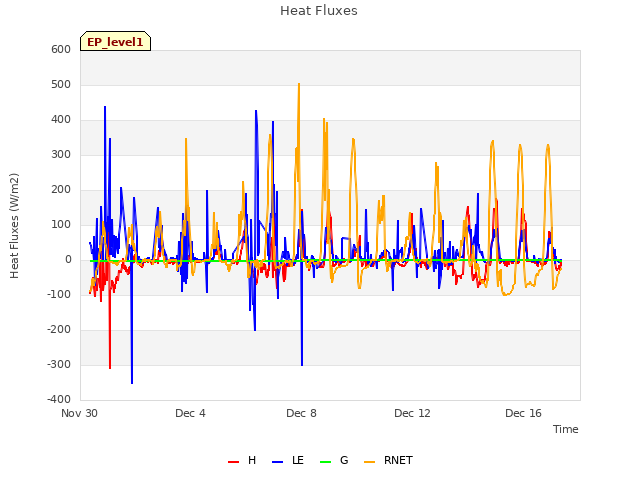Screen dimensions: 640x480
Task: Click the Nov 30 x-axis label
Action: coord(79,413)
